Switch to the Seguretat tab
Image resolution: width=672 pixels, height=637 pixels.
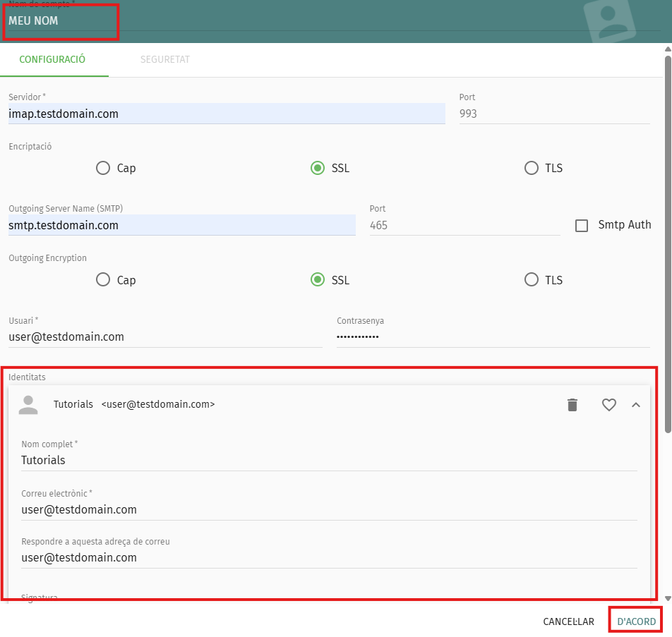point(164,60)
